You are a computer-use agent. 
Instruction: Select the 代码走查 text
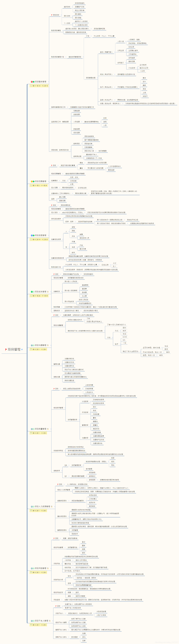click(x=96, y=414)
